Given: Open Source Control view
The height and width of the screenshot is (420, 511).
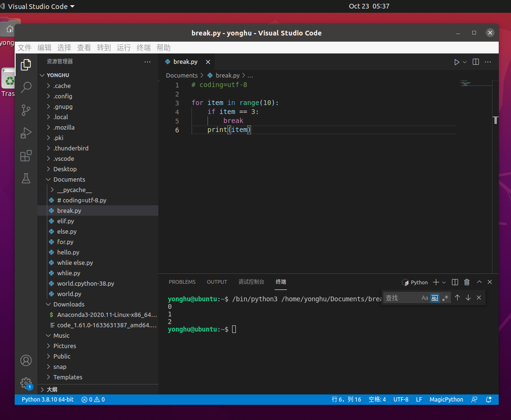Looking at the screenshot, I should click(26, 110).
